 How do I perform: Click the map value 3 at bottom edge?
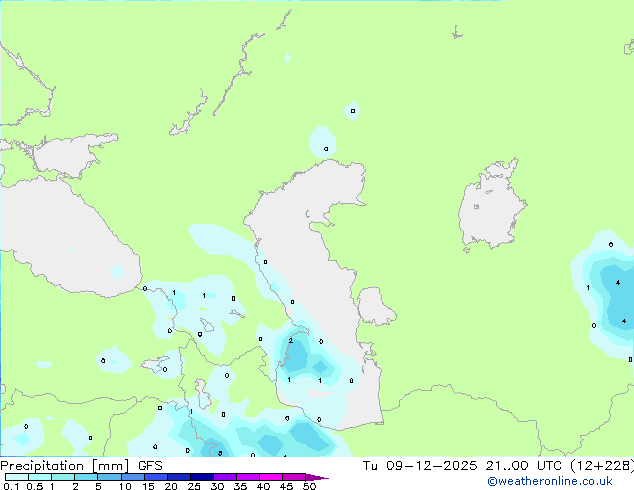click(x=220, y=453)
